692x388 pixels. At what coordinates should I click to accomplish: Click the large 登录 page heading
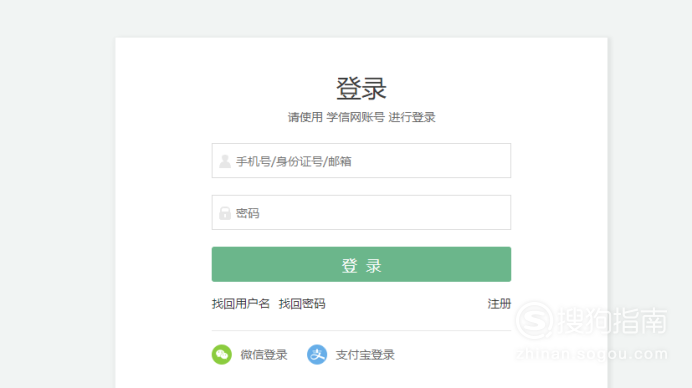coord(361,89)
